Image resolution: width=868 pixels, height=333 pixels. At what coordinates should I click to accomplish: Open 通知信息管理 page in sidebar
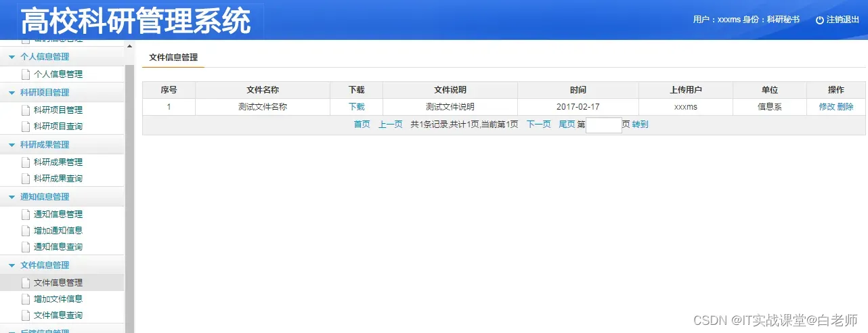(58, 215)
